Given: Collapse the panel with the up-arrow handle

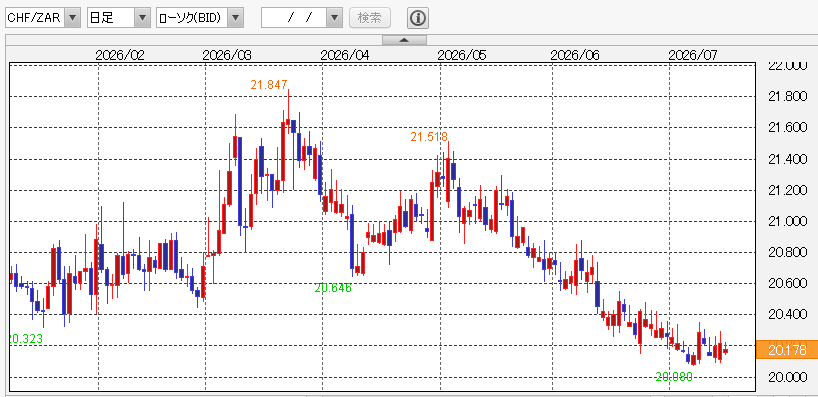Looking at the screenshot, I should 404,40.
